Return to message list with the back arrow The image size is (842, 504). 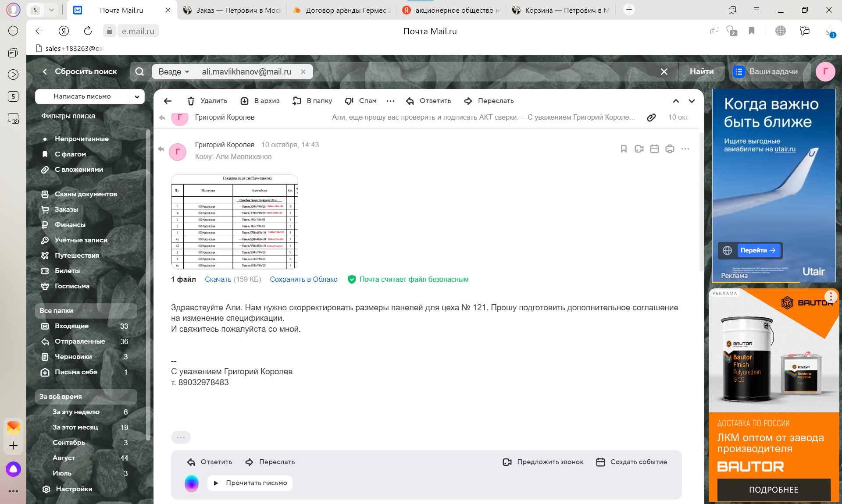168,101
